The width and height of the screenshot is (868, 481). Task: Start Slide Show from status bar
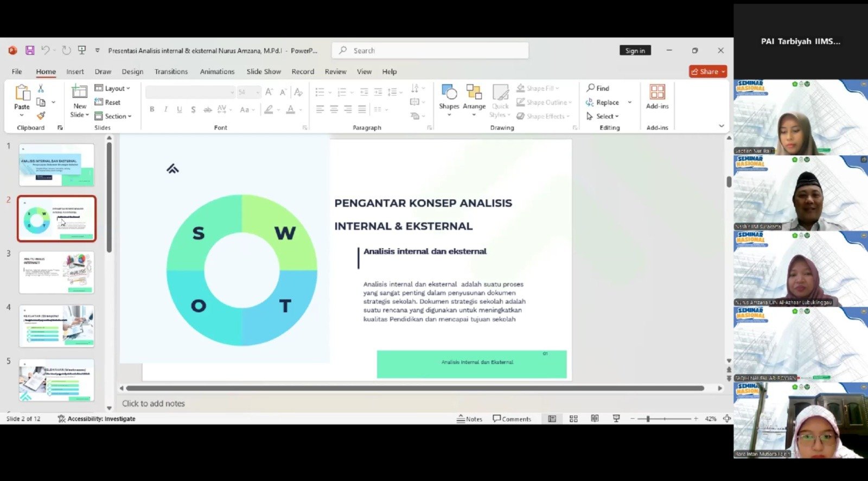(616, 419)
